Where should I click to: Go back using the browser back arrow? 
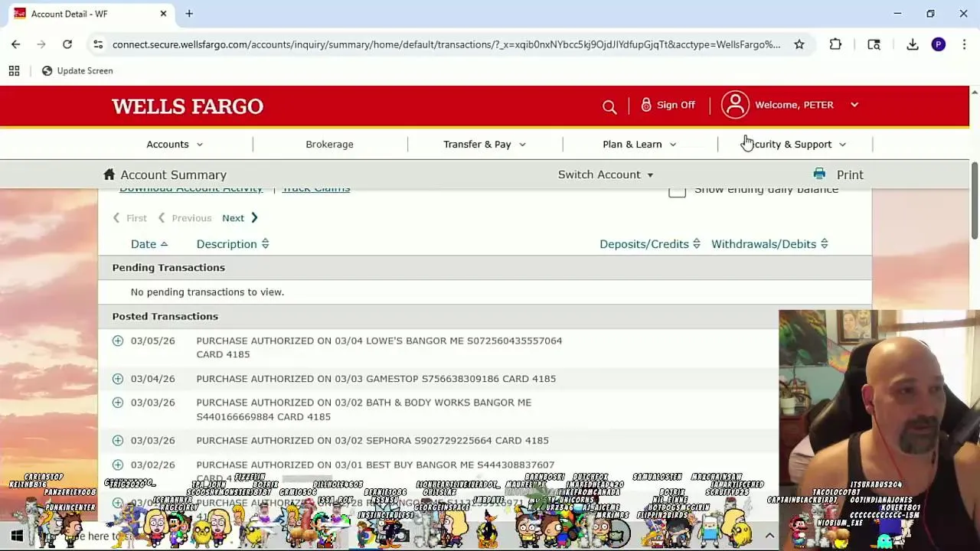[x=16, y=44]
